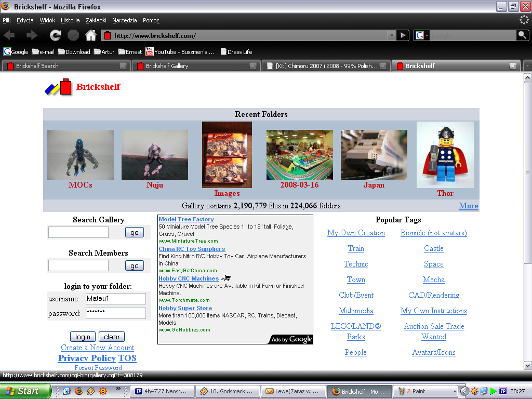Switch to the [Kit] Chimoru tab
The width and height of the screenshot is (532, 399).
326,66
